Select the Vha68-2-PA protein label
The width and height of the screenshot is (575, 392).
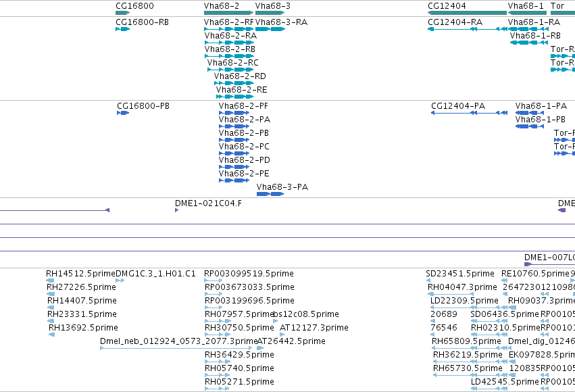coord(244,120)
